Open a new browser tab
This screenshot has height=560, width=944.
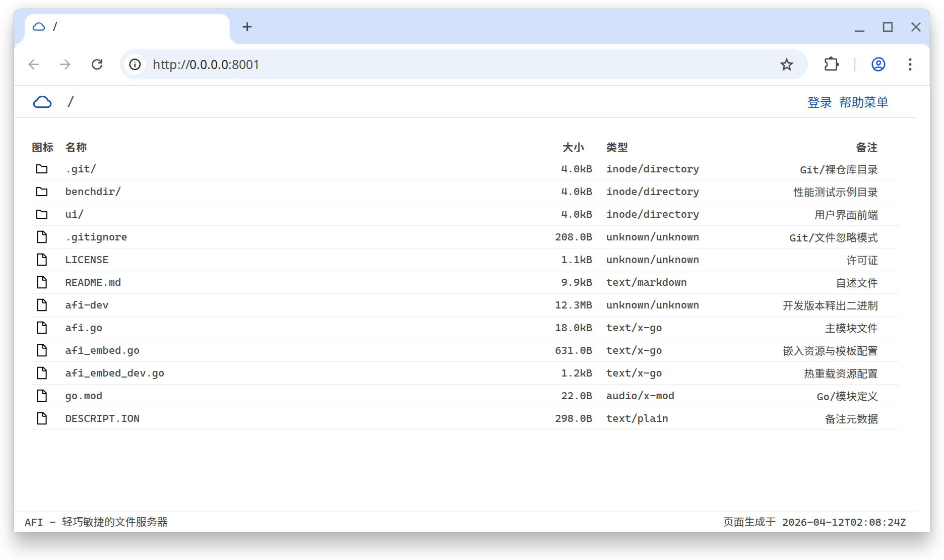coord(247,27)
